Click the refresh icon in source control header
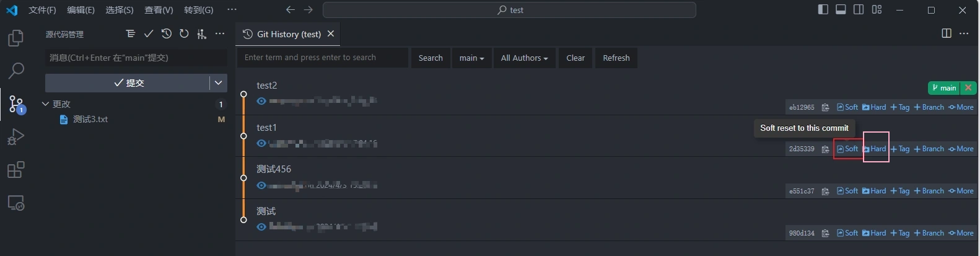The image size is (980, 256). 184,34
